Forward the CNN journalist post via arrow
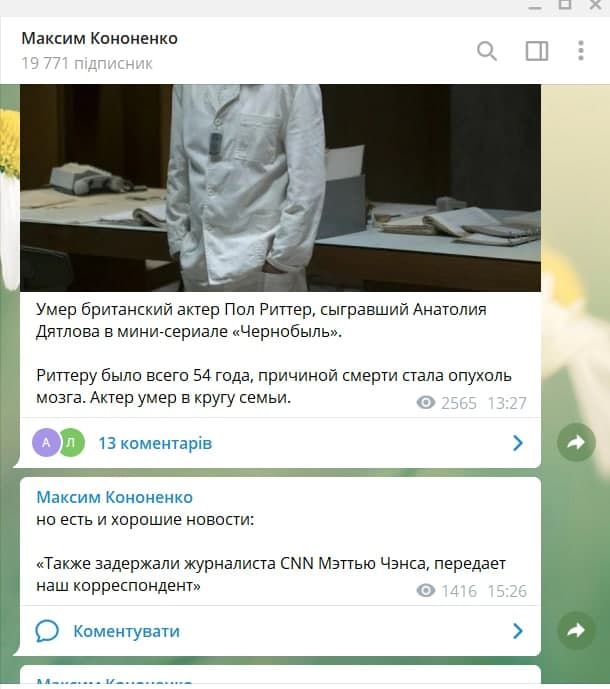The height and width of the screenshot is (689, 610). click(x=576, y=631)
